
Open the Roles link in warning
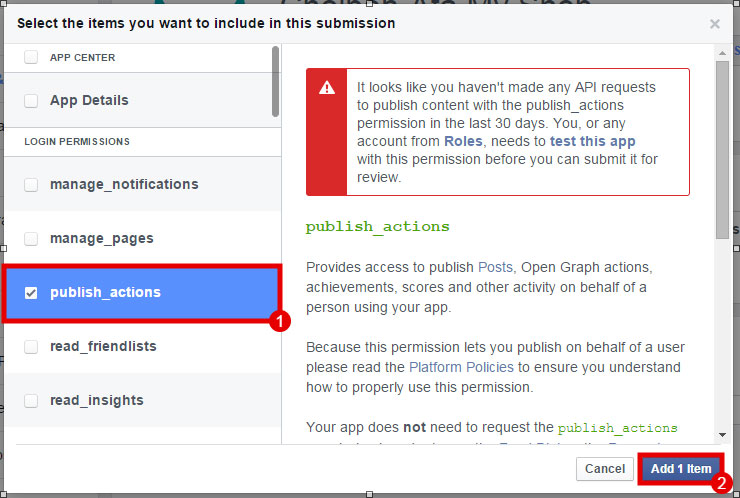(x=463, y=141)
